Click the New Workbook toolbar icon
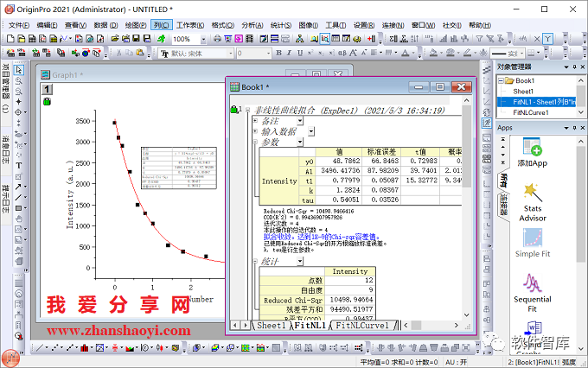 pos(32,39)
